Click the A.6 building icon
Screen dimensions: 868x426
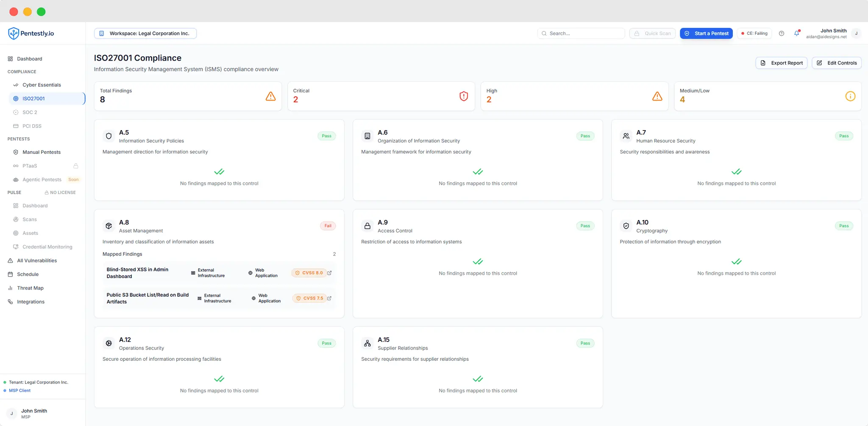[367, 136]
